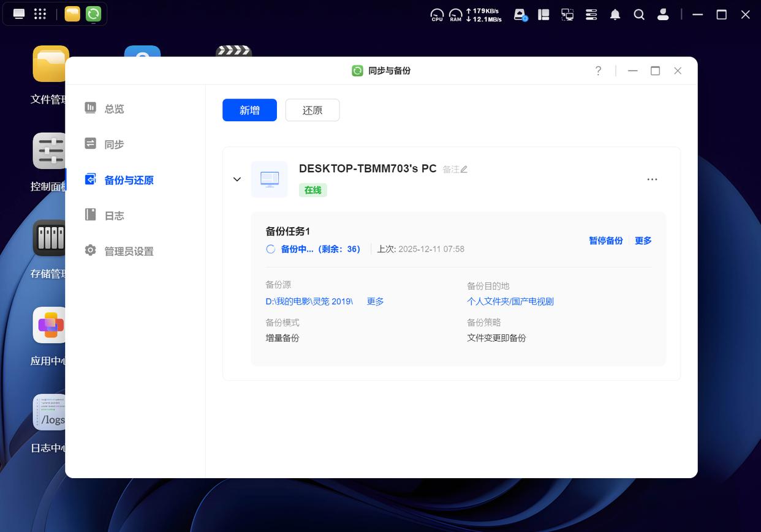Open the notification bell in top bar
This screenshot has width=761, height=532.
pos(615,15)
